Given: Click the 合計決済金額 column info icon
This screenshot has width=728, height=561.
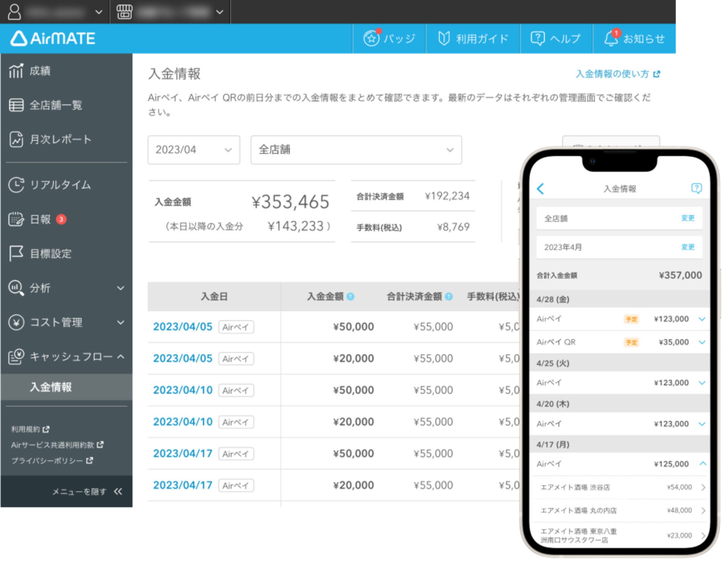Looking at the screenshot, I should point(449,297).
